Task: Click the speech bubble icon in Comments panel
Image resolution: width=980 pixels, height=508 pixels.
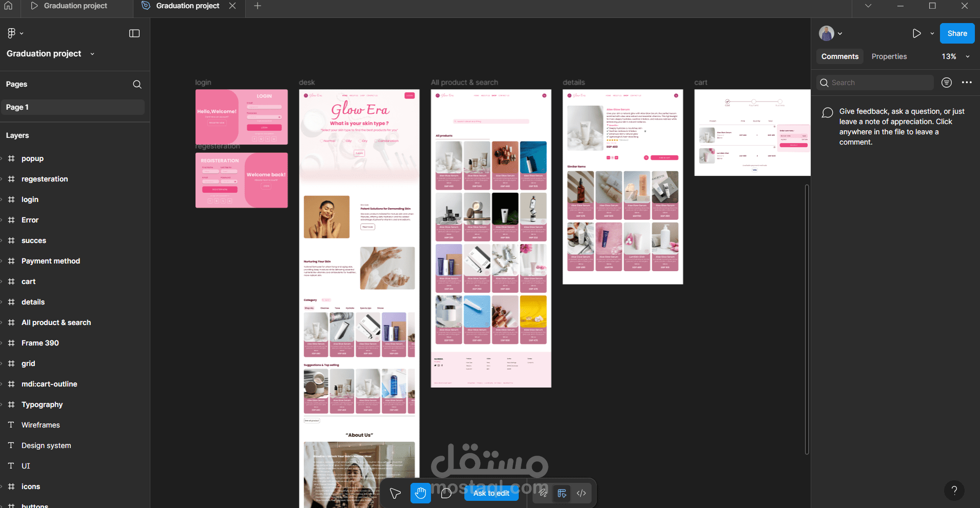Action: coord(827,113)
